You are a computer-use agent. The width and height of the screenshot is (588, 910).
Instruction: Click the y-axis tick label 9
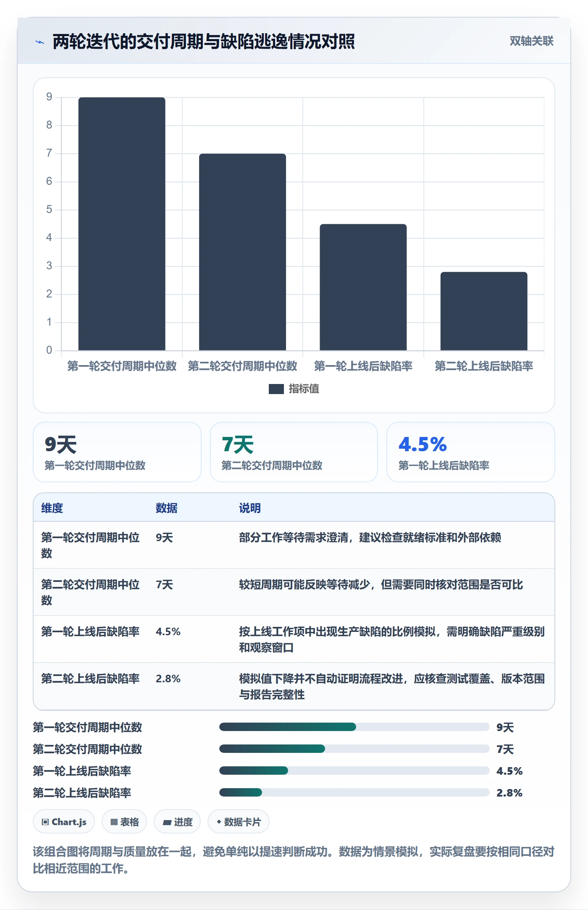tap(49, 97)
